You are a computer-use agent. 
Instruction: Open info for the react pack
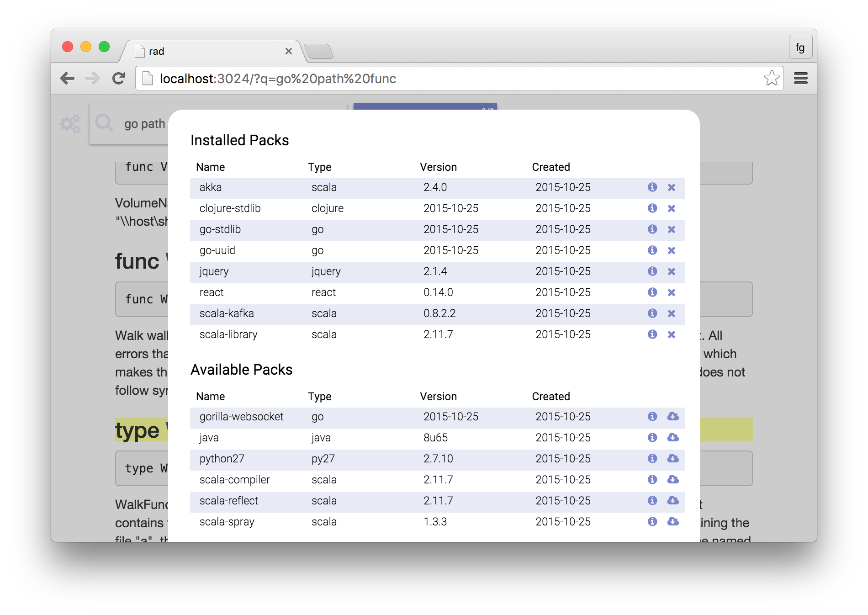pyautogui.click(x=652, y=292)
